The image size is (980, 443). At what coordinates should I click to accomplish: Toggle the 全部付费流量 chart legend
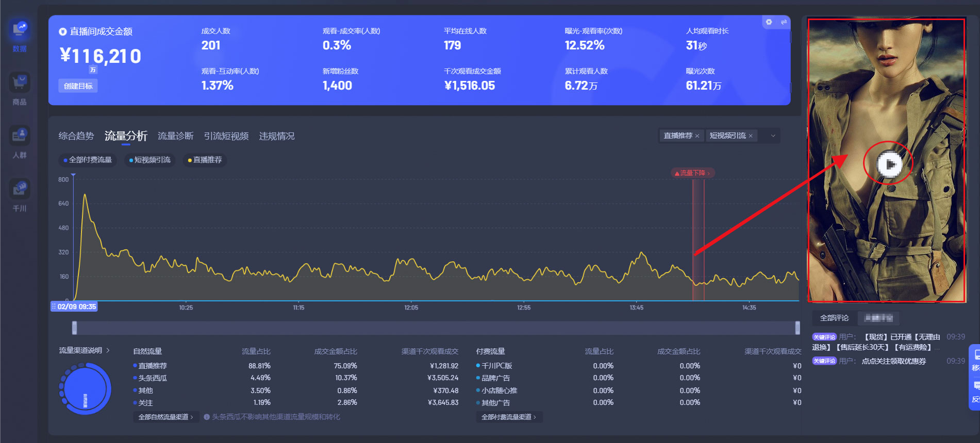87,160
